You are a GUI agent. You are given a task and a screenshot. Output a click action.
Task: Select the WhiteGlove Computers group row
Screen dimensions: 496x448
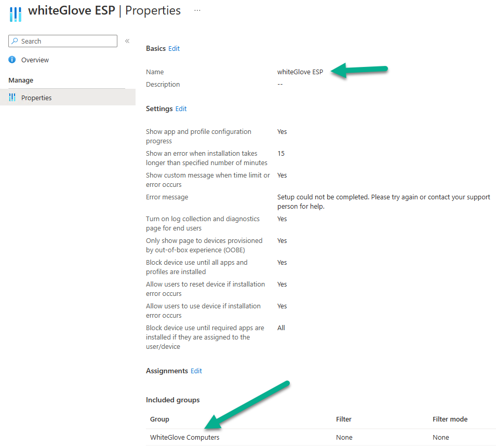[x=321, y=437]
